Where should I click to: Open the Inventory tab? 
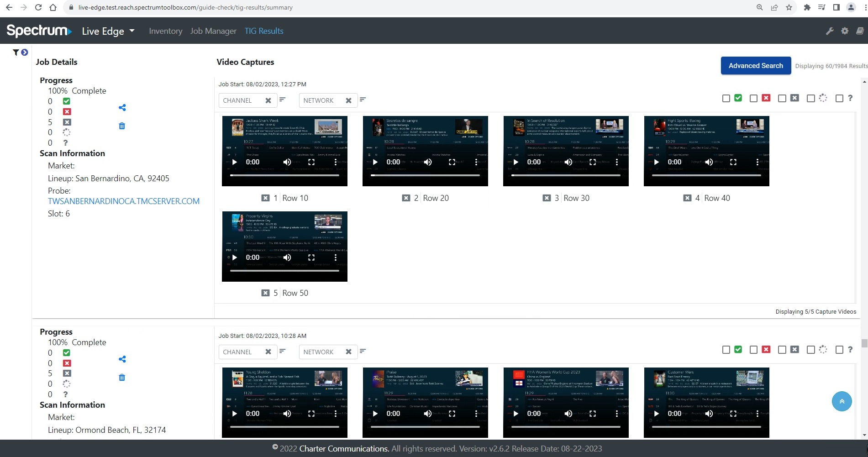166,31
